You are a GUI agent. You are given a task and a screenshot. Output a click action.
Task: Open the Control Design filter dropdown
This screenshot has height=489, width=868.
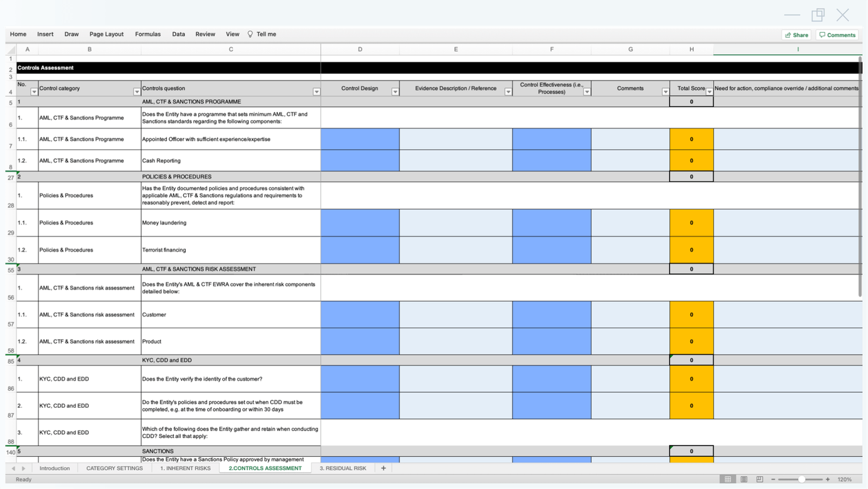pyautogui.click(x=394, y=91)
